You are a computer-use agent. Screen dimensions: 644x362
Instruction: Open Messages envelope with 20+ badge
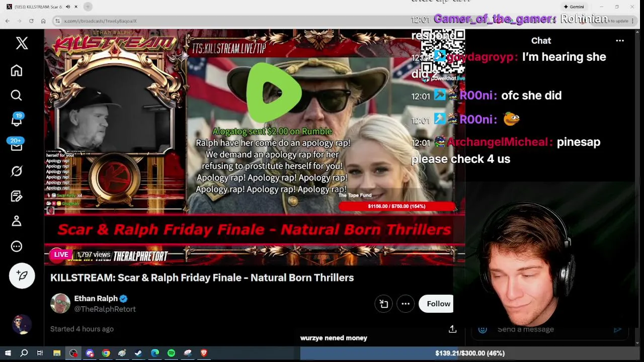coord(17,145)
